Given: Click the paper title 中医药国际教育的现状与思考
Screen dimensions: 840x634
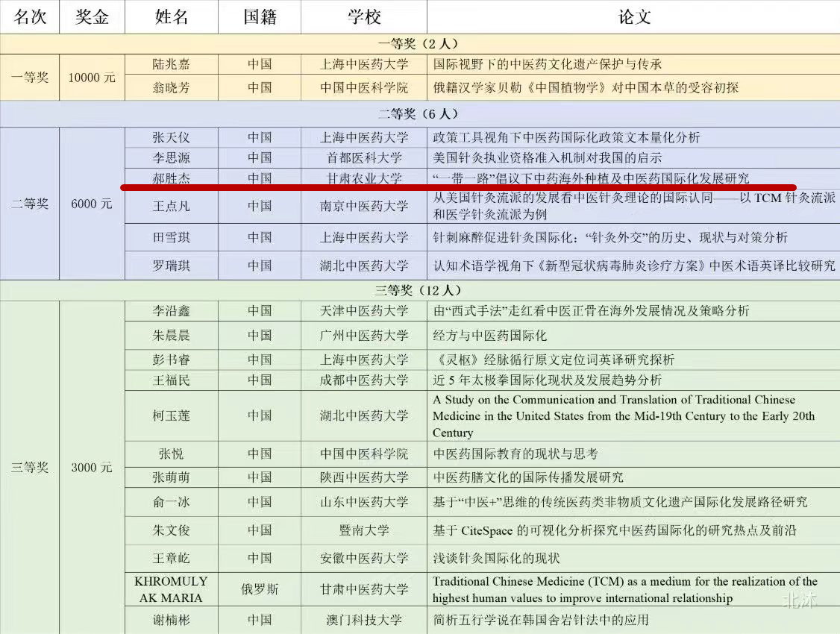Looking at the screenshot, I should click(x=515, y=454).
